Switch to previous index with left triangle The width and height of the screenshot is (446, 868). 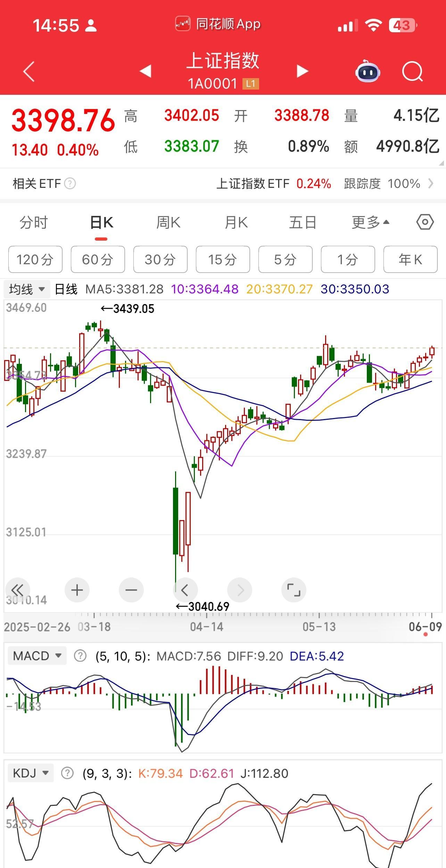click(146, 71)
